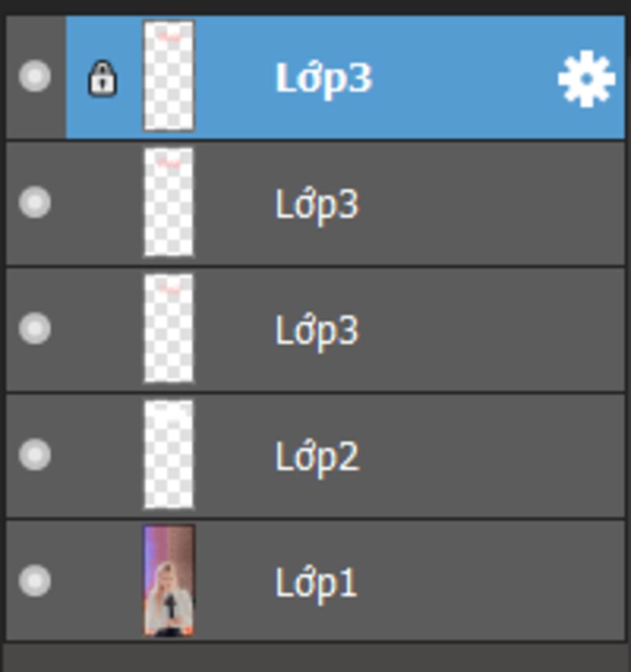Click the empty lock slot of the Lớp1 layer
This screenshot has height=672, width=631.
(x=102, y=581)
